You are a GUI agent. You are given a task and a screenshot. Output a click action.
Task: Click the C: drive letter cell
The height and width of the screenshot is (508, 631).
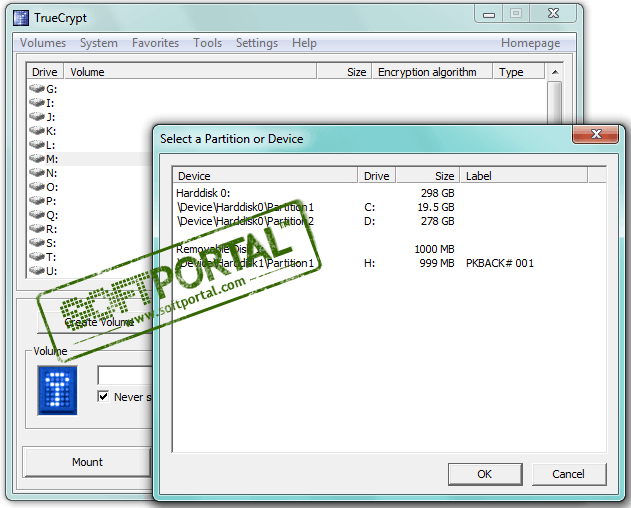[369, 207]
